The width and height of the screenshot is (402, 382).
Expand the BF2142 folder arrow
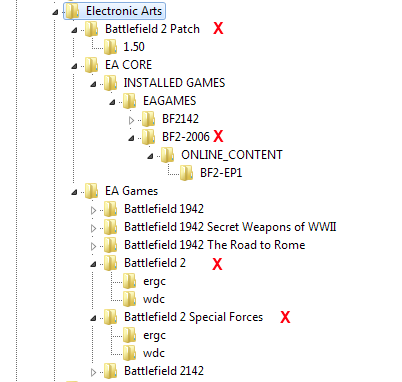click(x=131, y=120)
